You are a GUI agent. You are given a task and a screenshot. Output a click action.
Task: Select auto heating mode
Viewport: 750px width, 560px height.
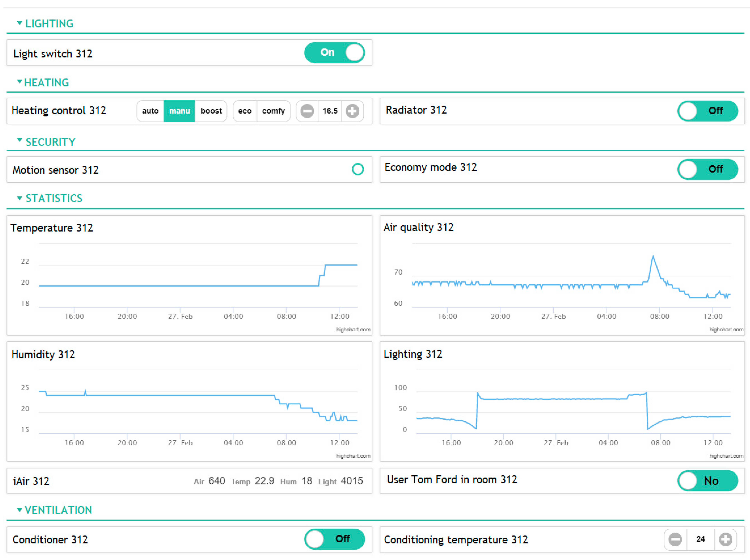[150, 111]
